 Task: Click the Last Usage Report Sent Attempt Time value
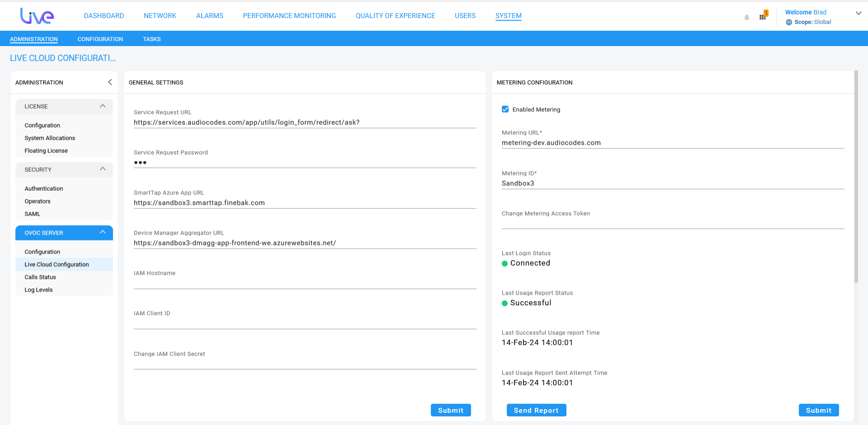(x=538, y=383)
